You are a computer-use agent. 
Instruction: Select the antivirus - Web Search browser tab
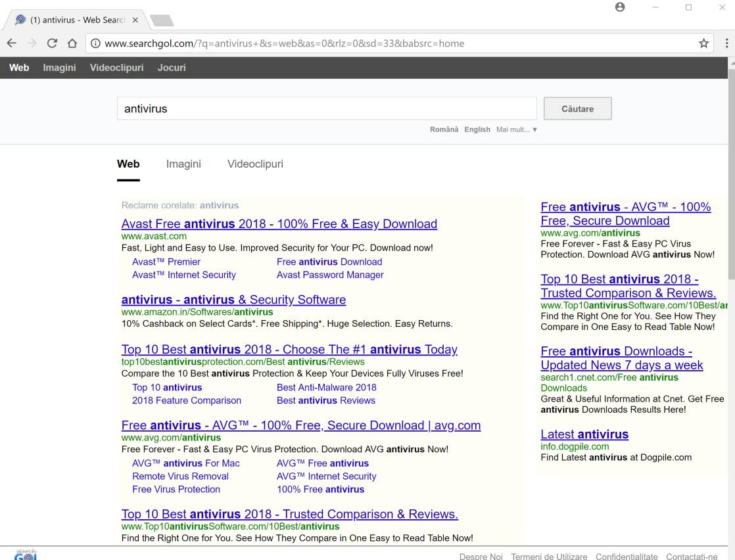coord(77,20)
